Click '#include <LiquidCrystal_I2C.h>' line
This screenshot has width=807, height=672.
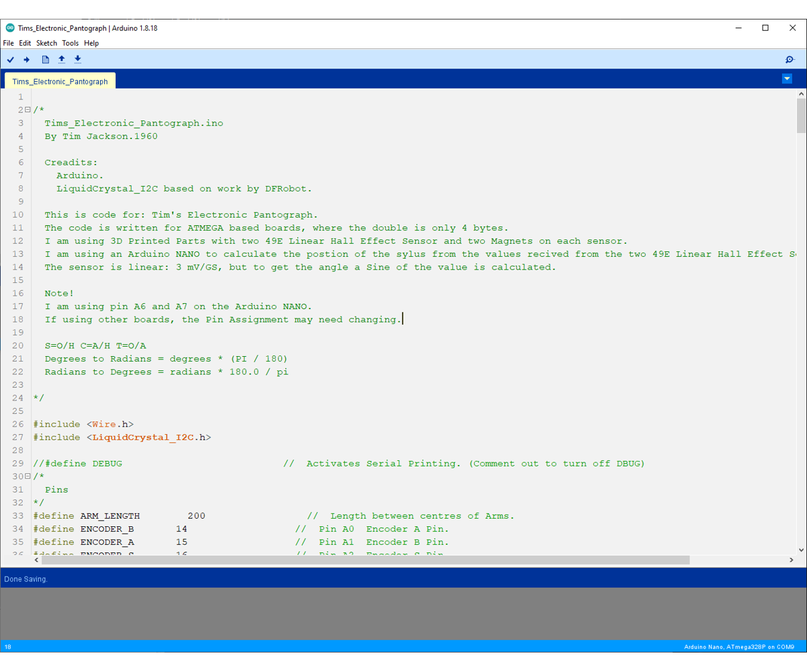(x=122, y=437)
